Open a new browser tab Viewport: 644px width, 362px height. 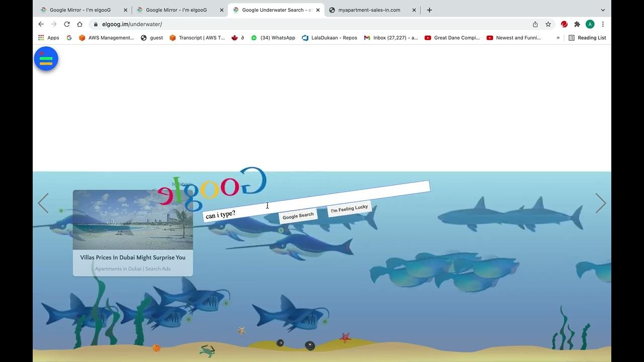click(x=429, y=10)
